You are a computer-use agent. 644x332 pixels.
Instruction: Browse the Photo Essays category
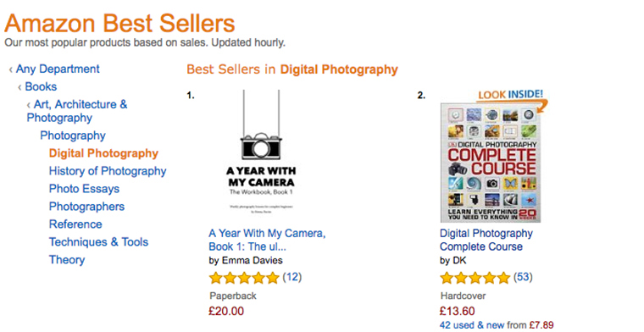click(x=84, y=189)
